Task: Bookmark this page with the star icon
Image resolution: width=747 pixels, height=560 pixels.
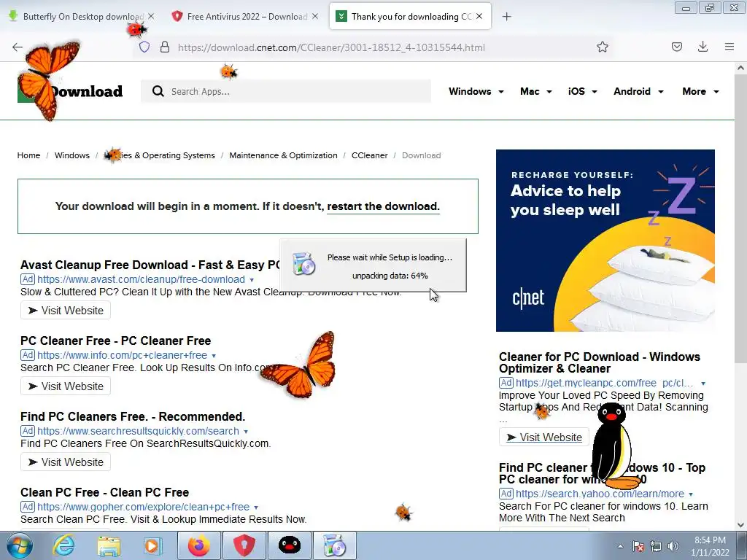Action: (602, 47)
